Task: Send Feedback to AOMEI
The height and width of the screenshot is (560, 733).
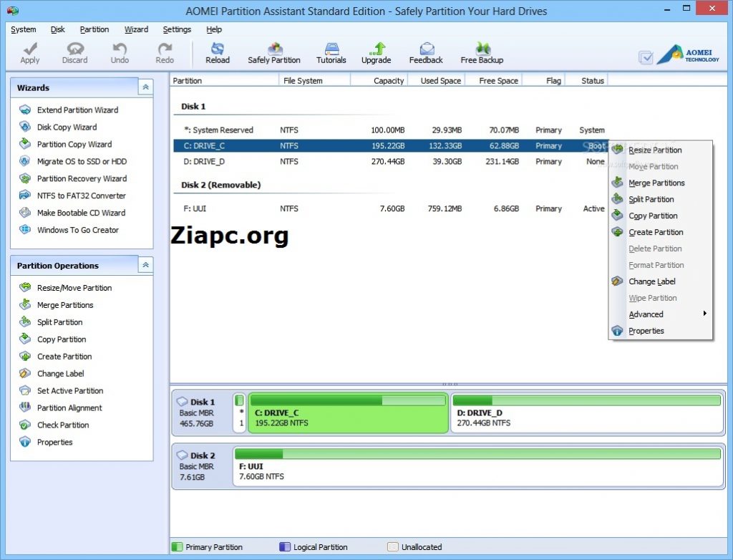Action: (425, 52)
